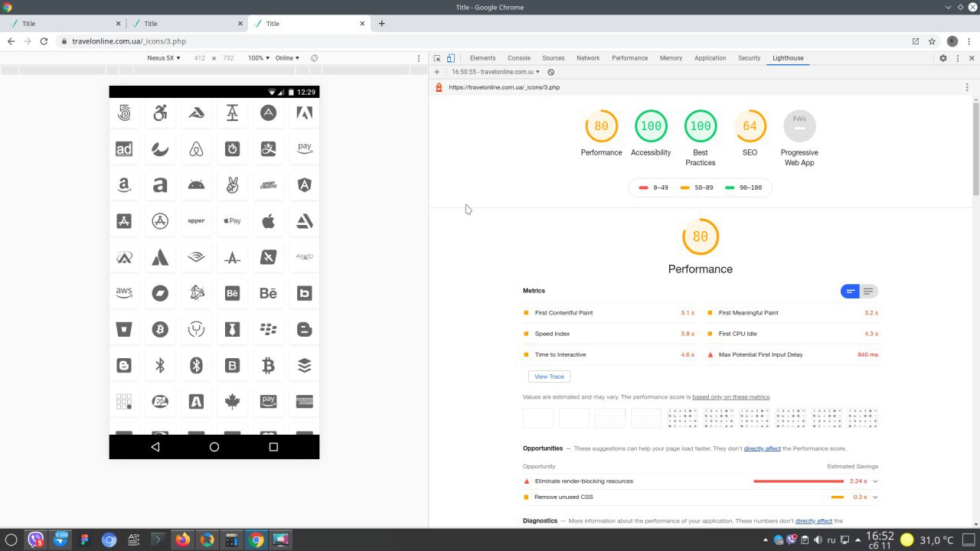
Task: Click the browser address bar URL
Action: (129, 41)
